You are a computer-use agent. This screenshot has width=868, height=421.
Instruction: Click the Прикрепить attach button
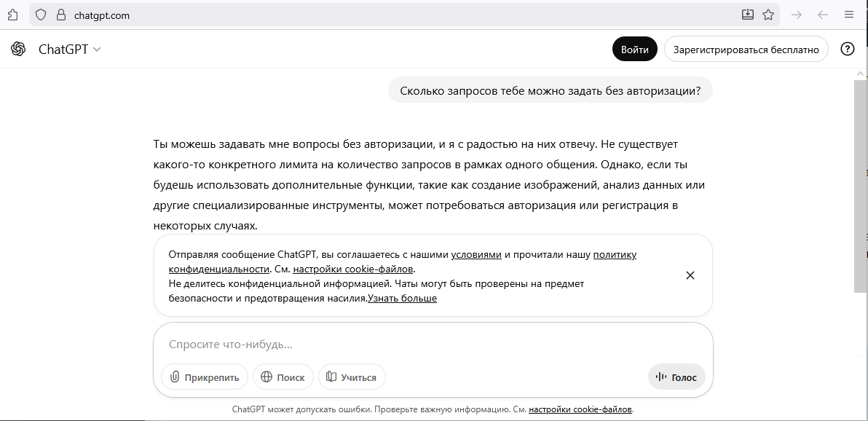(205, 377)
